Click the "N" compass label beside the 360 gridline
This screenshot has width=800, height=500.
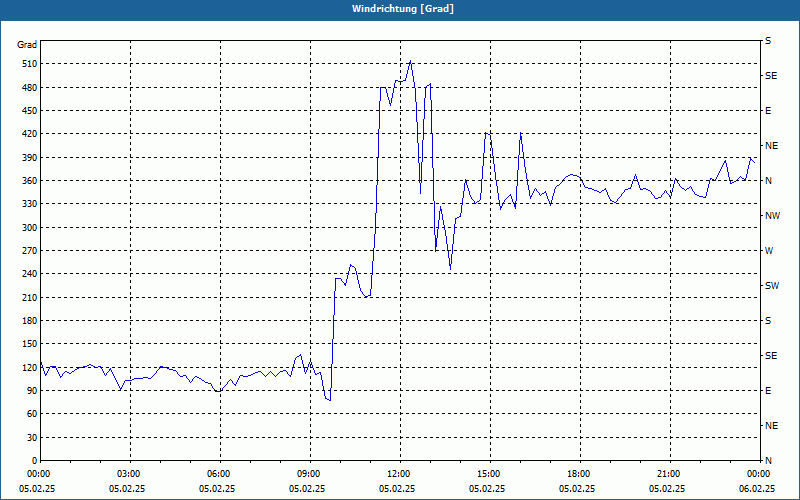(769, 181)
